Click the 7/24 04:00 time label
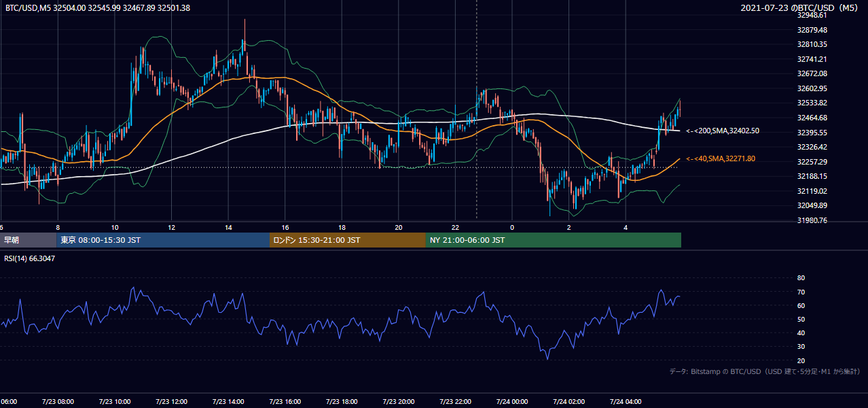Screen dimensions: 868x408 pyautogui.click(x=626, y=402)
